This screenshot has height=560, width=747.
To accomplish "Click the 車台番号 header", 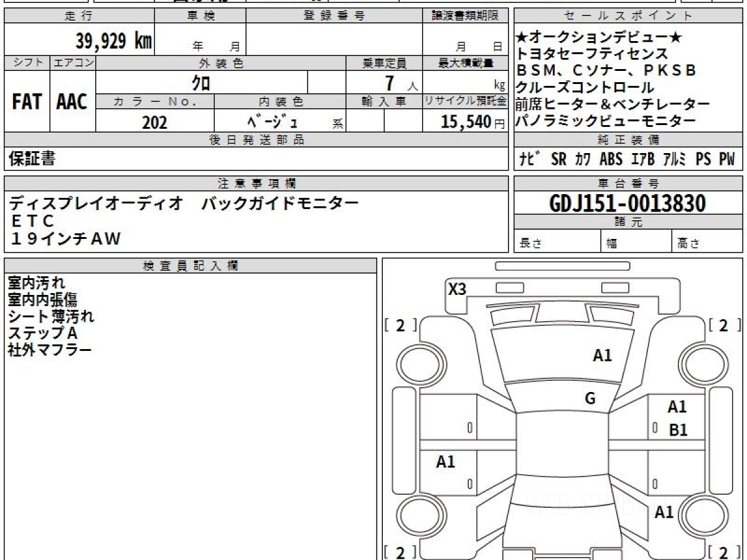I will tap(628, 184).
